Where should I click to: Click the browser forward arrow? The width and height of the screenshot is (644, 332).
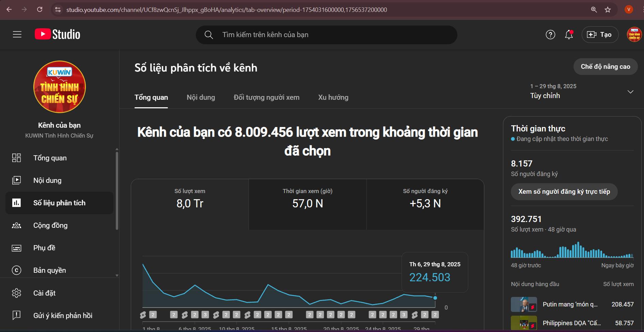pos(24,10)
